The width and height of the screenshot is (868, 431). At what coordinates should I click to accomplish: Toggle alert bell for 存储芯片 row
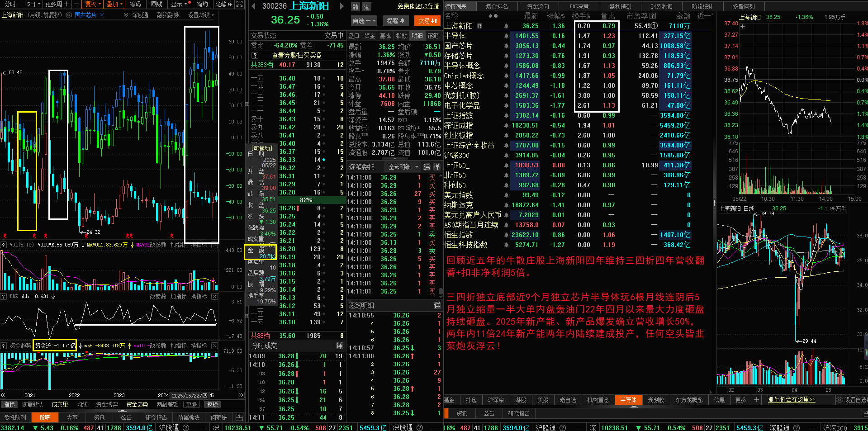tap(506, 56)
